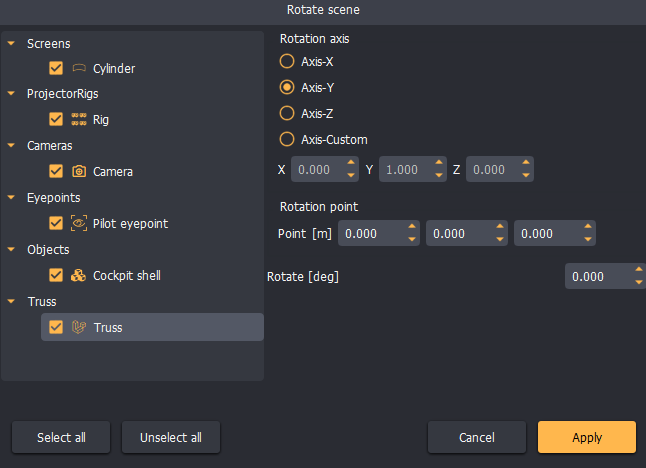Click the Objects group label
The height and width of the screenshot is (468, 646).
point(48,250)
